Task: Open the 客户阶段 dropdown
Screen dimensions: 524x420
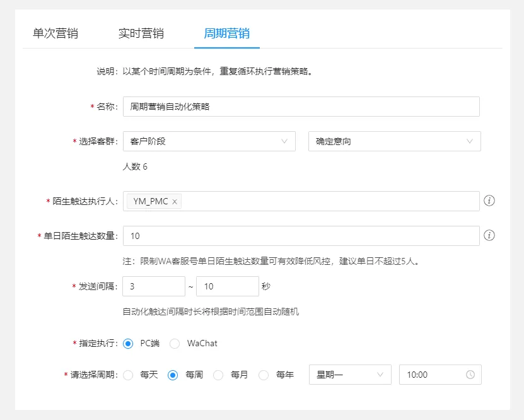Action: pyautogui.click(x=209, y=141)
